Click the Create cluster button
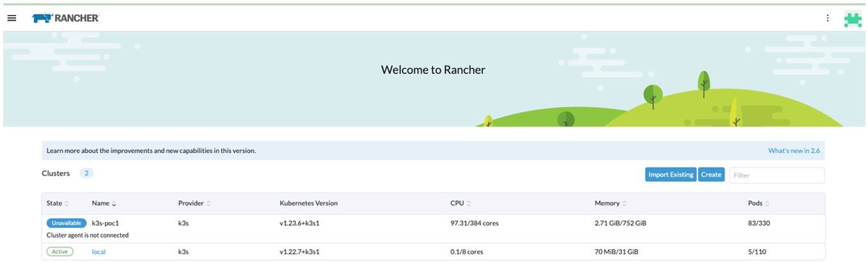 pyautogui.click(x=711, y=175)
